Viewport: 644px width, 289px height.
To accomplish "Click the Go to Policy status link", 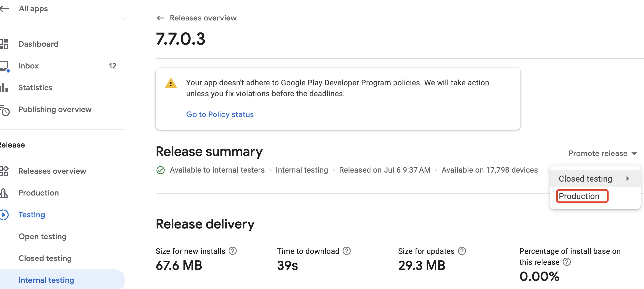I will (220, 114).
